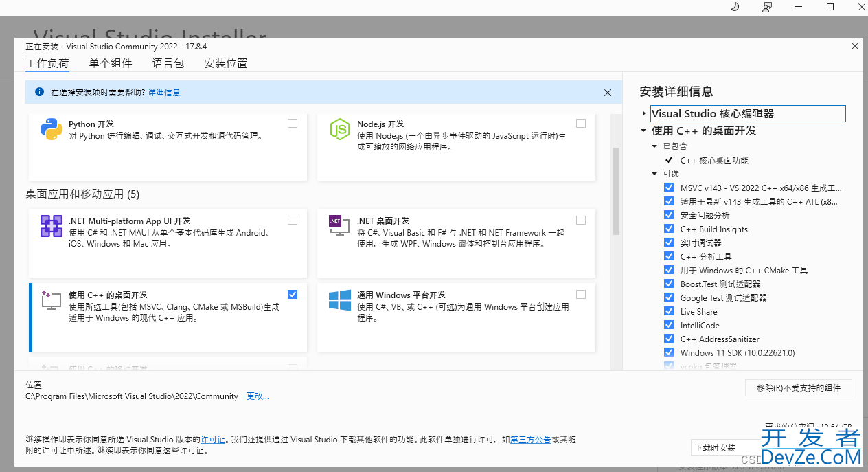This screenshot has width=868, height=472.
Task: Collapse the 已包含 section
Action: click(655, 146)
